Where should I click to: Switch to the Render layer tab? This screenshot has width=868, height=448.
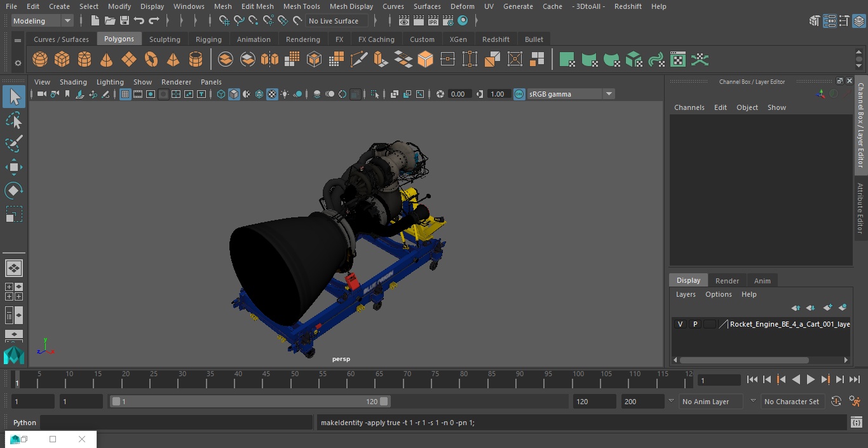(x=727, y=281)
